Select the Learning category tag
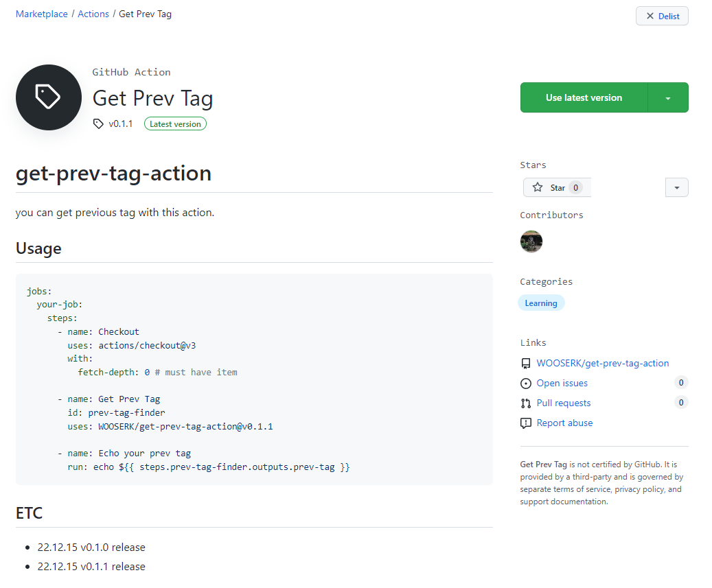Image resolution: width=712 pixels, height=588 pixels. pos(541,303)
